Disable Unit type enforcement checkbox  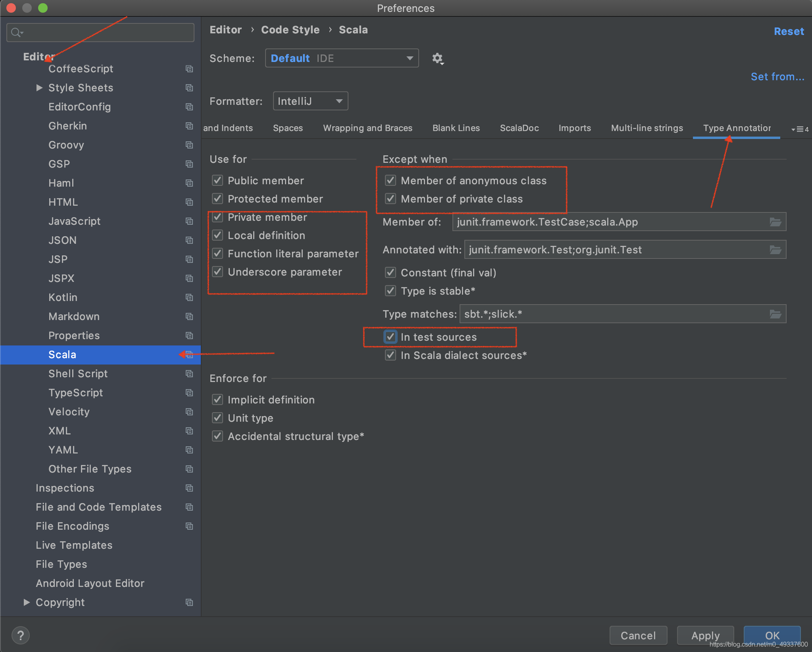217,418
